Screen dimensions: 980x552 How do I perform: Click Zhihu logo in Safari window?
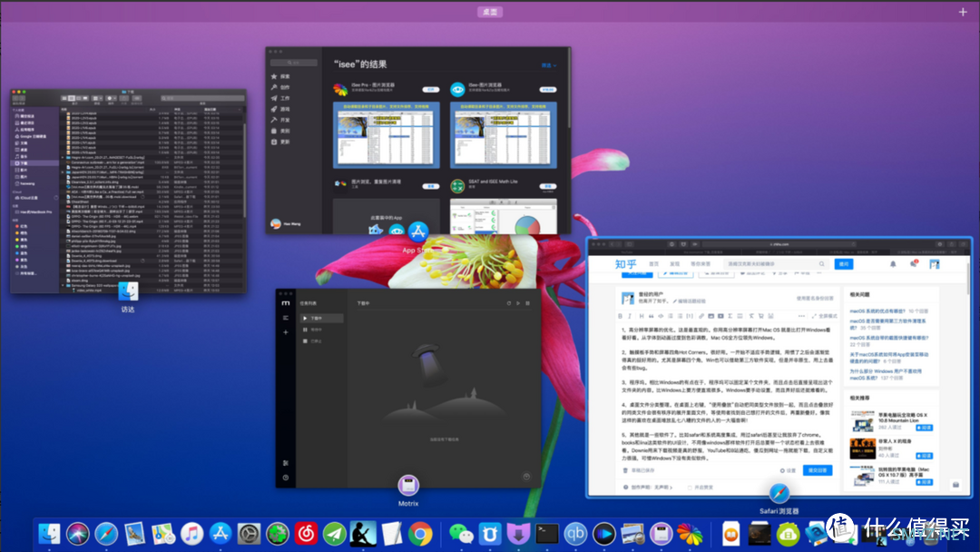[625, 264]
